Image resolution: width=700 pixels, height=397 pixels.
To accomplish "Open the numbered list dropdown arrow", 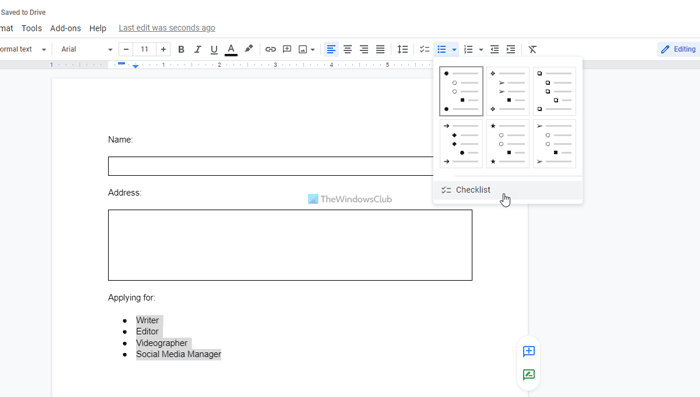I will pyautogui.click(x=481, y=50).
